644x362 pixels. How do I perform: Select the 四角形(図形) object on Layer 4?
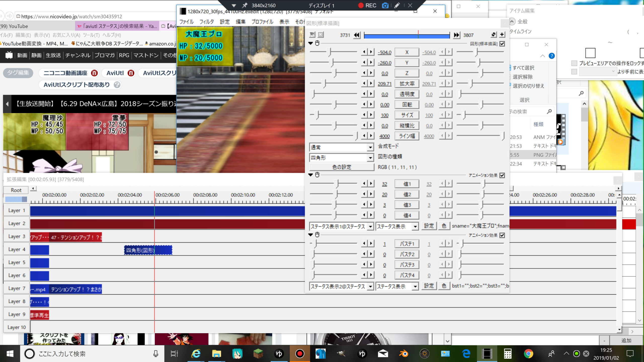click(x=148, y=250)
